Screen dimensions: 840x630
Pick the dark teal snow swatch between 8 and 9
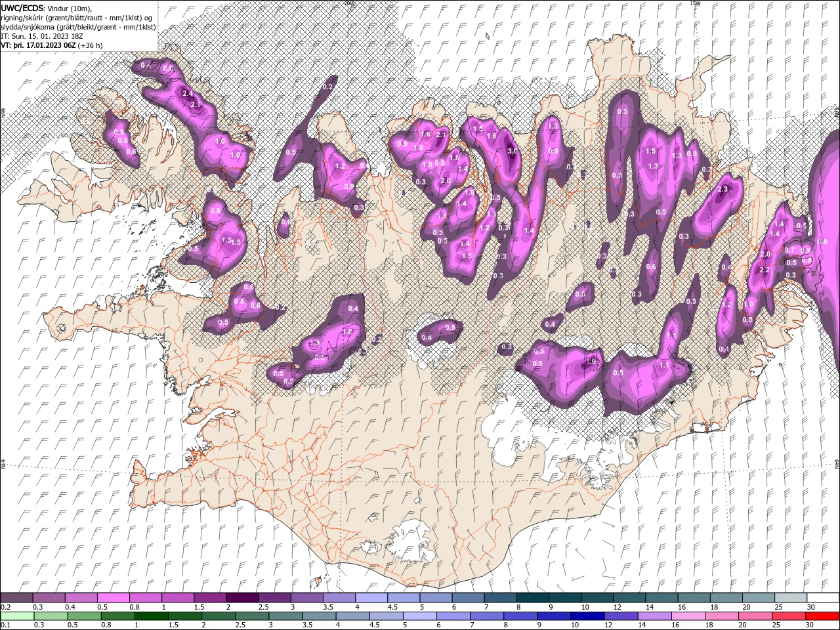coord(532,598)
